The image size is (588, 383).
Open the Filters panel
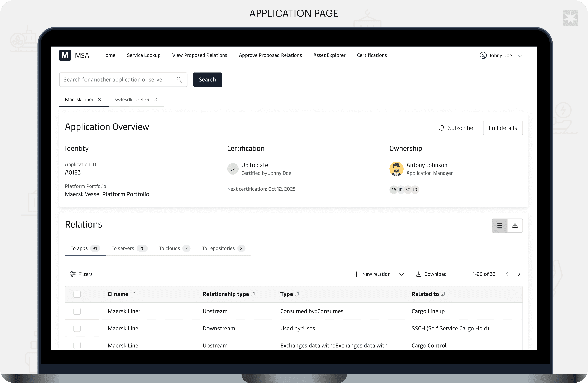tap(81, 274)
